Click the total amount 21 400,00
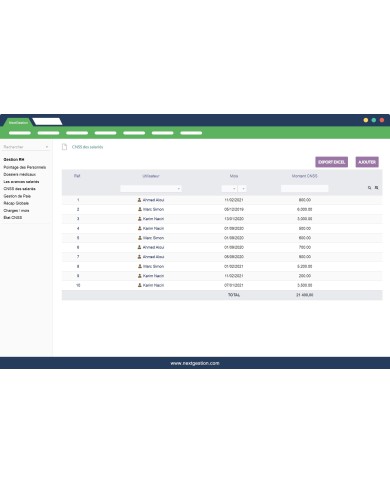The height and width of the screenshot is (484, 390). click(305, 295)
